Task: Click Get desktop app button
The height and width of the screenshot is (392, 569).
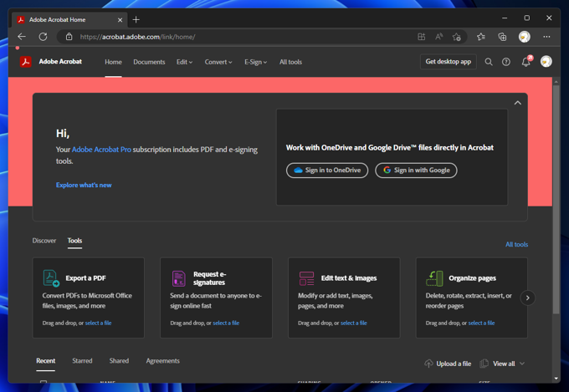Action: 449,62
